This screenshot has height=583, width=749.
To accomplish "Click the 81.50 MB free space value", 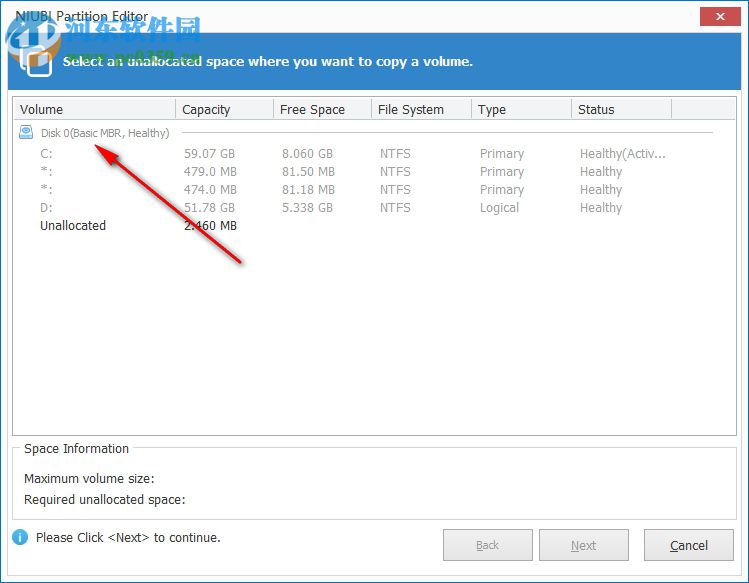I will (x=308, y=172).
